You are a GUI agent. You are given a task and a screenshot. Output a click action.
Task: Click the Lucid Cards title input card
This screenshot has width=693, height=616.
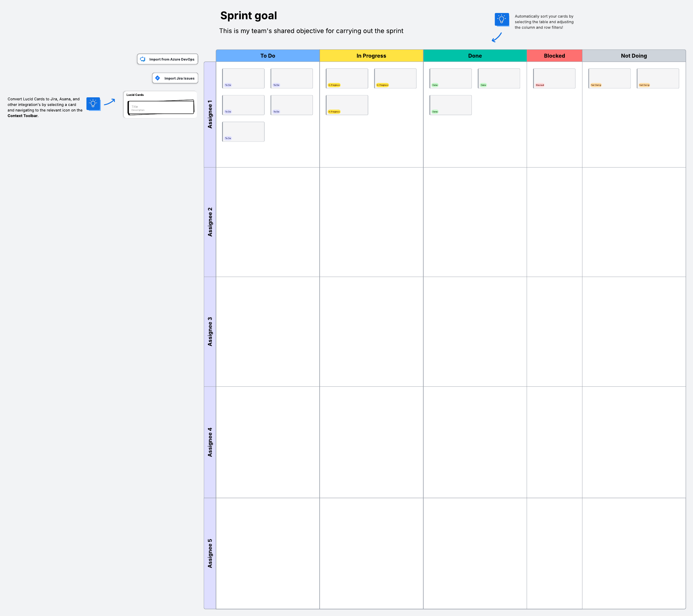coord(161,107)
